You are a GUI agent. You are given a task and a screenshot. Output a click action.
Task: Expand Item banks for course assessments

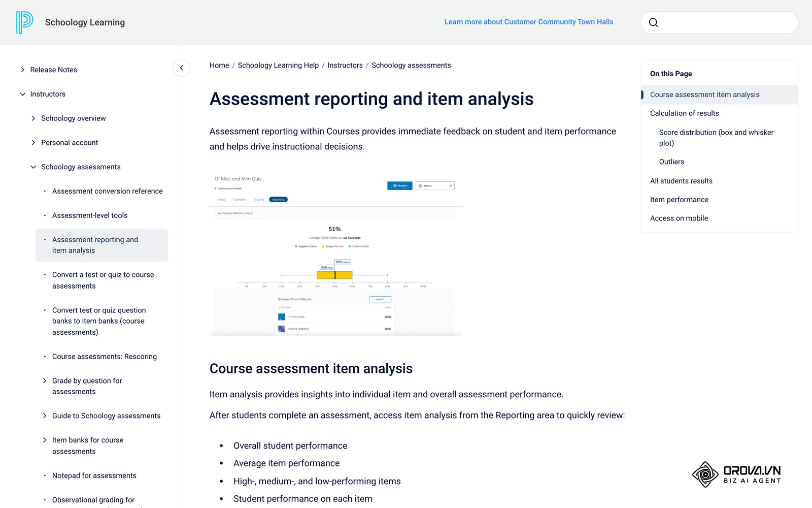pos(45,440)
